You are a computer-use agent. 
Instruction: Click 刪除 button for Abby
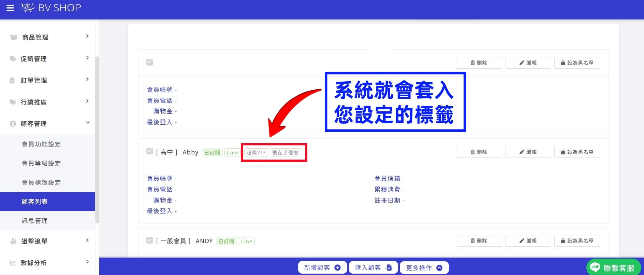[479, 152]
